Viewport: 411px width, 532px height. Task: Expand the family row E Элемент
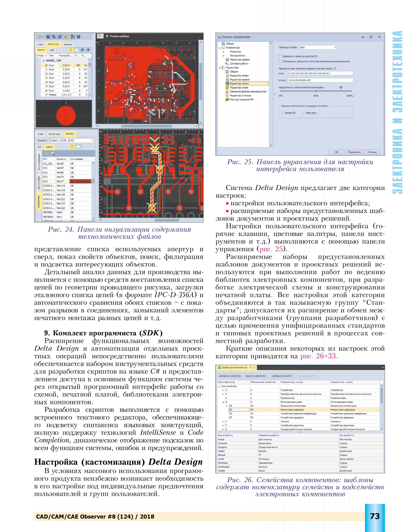click(x=223, y=421)
